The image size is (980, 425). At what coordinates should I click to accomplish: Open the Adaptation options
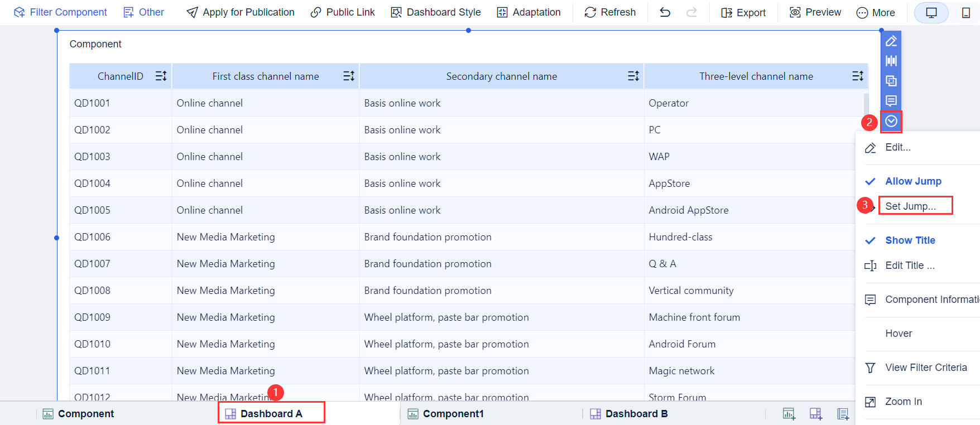(529, 12)
